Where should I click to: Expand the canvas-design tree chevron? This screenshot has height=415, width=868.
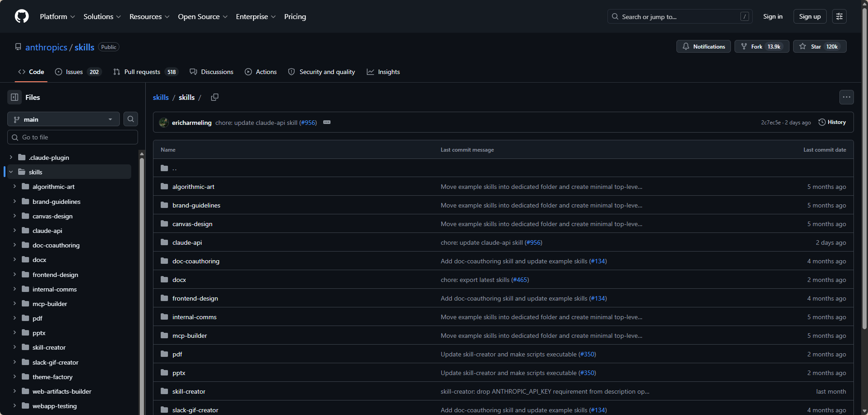pyautogui.click(x=15, y=216)
